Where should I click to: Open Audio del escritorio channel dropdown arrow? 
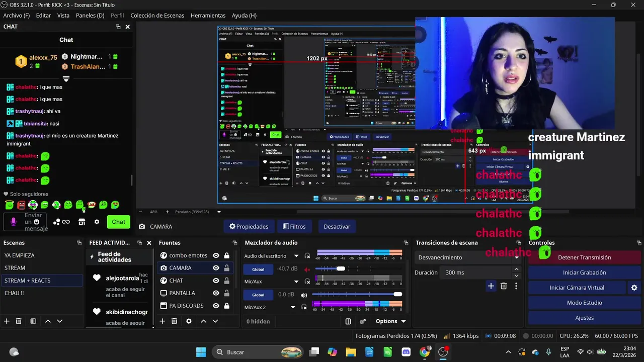[x=296, y=256]
